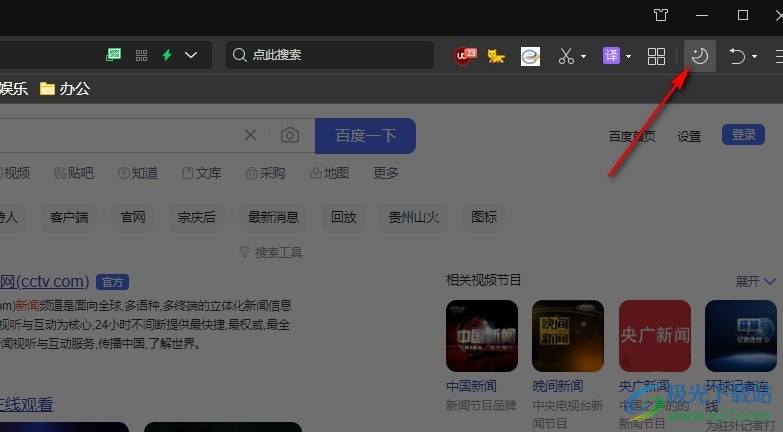Expand related videos with 展开

[x=755, y=281]
